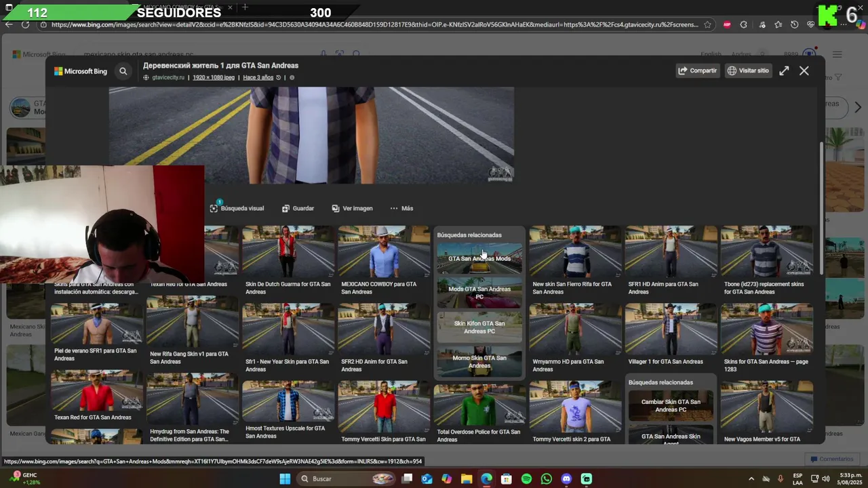Select related search Skin Kifon GTA San Andreas PC
This screenshot has width=868, height=488.
coord(479,327)
